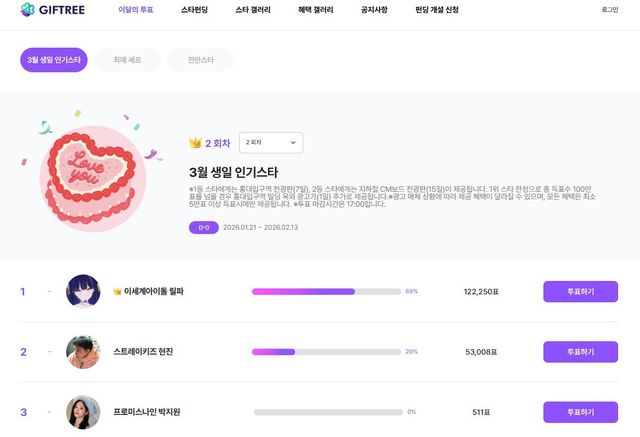Click the GIFTREE logo icon
Image resolution: width=640 pixels, height=437 pixels.
click(29, 9)
